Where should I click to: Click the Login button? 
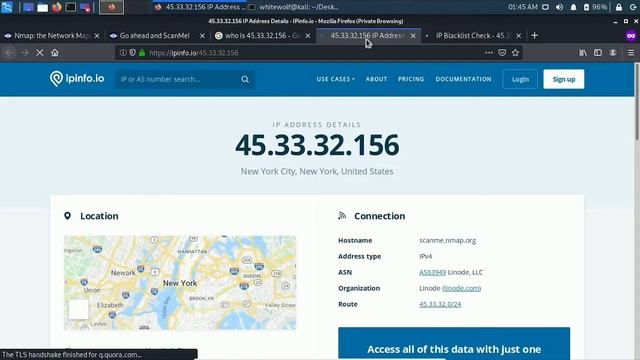[x=520, y=79]
